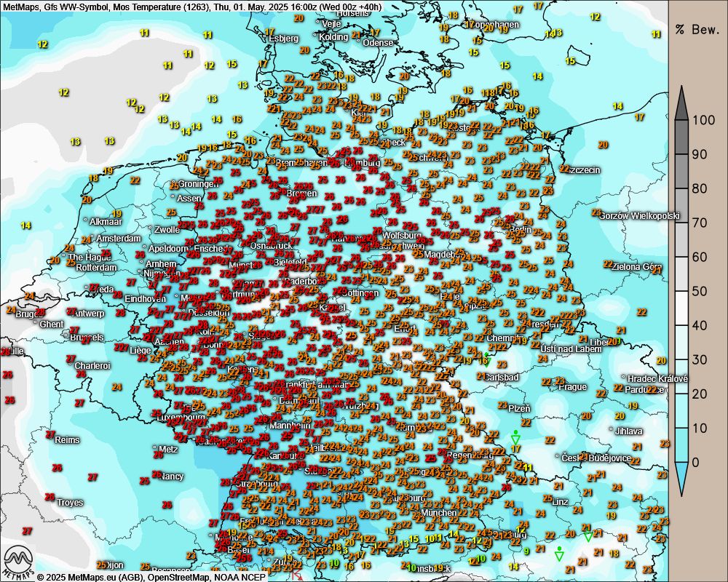Click the Reims city label
728x582 pixels.
[67, 440]
